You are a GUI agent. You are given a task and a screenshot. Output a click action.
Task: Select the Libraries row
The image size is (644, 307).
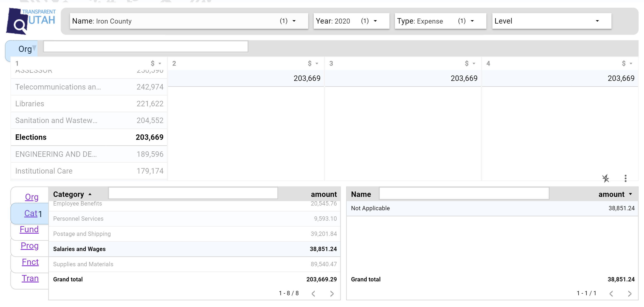click(89, 104)
